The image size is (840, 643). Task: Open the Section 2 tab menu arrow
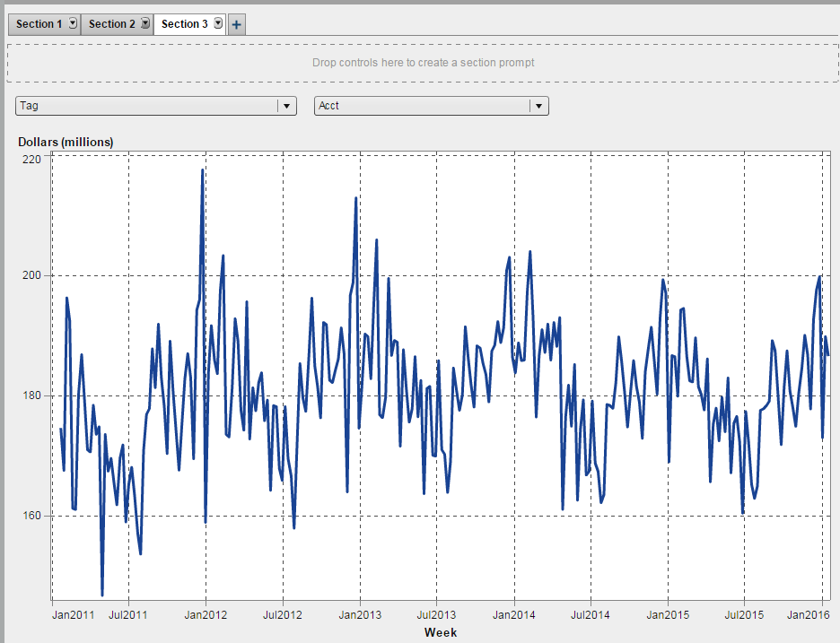click(145, 24)
